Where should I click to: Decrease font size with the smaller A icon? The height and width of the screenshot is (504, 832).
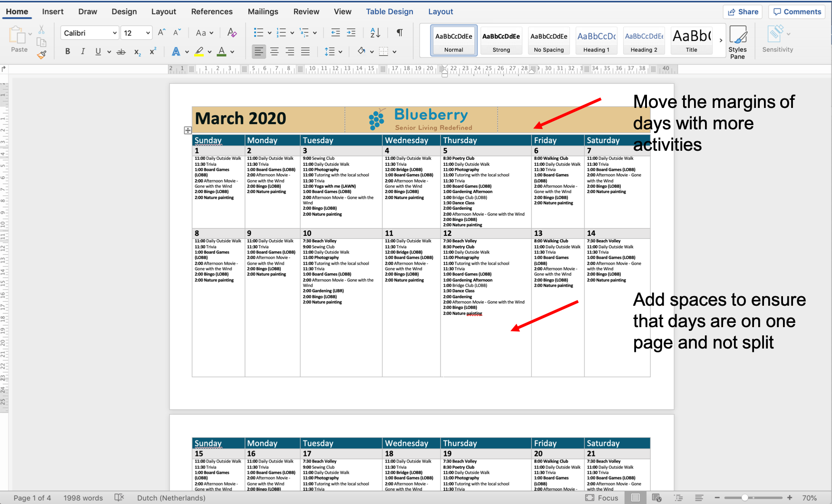pos(177,32)
